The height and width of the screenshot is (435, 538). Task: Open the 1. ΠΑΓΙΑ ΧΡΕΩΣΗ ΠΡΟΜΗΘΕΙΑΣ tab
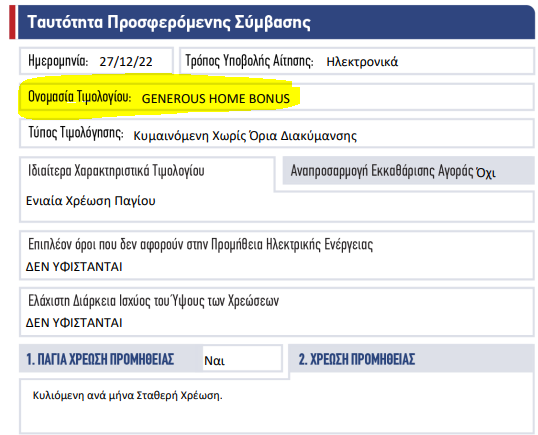coord(100,359)
